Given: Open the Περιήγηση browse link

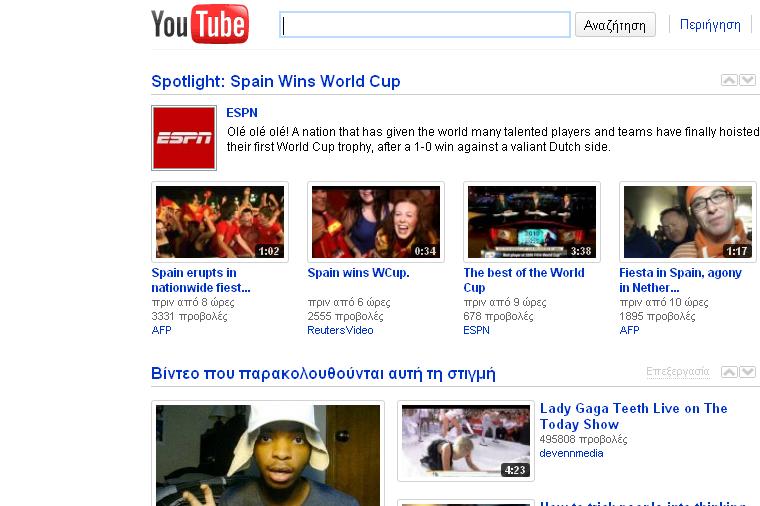Looking at the screenshot, I should point(710,24).
